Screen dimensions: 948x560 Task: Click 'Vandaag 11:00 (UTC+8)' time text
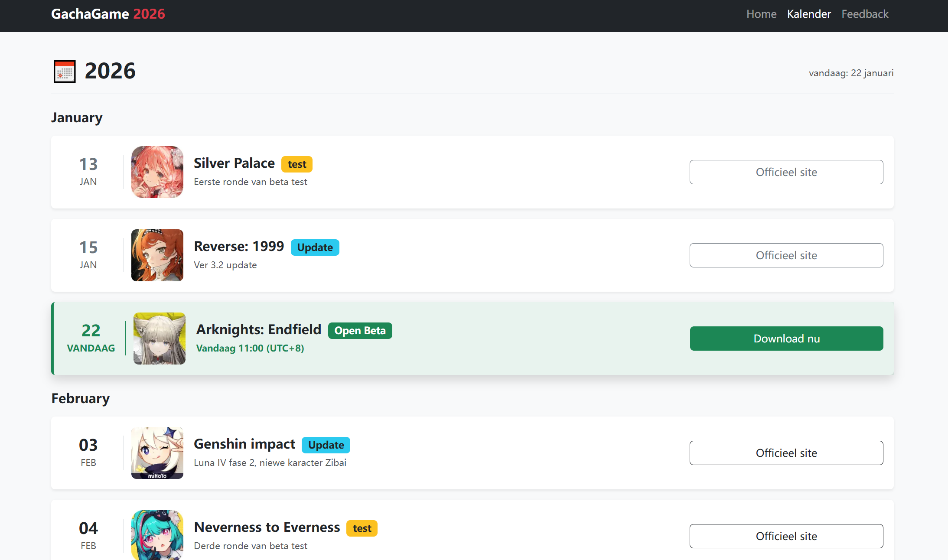[x=250, y=348]
